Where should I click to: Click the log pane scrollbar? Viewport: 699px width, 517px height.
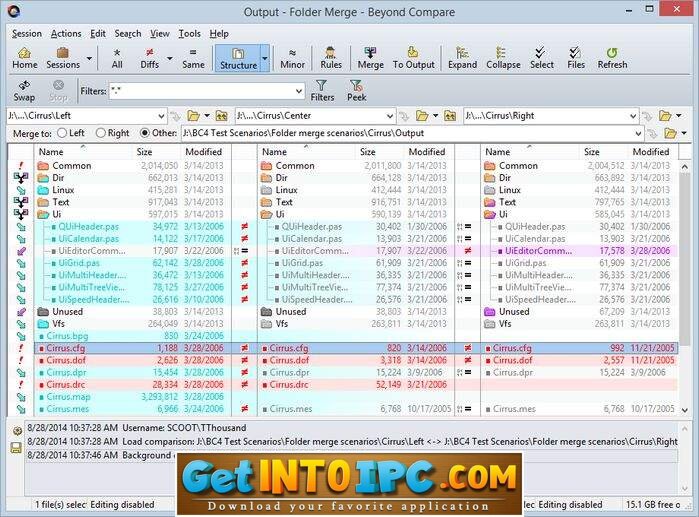tap(685, 457)
